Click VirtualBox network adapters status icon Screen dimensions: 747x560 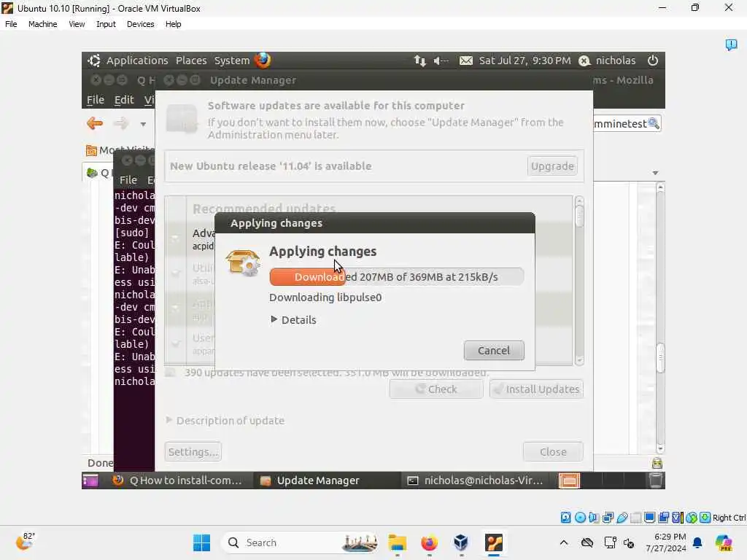click(608, 518)
